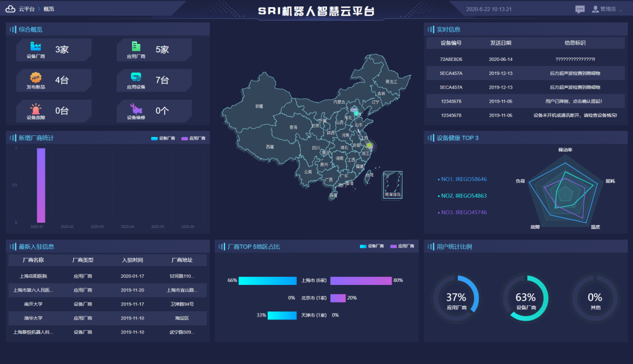Toggle 应用厂商 legend in 新增厂商统计 chart
This screenshot has width=633, height=364.
tap(193, 138)
